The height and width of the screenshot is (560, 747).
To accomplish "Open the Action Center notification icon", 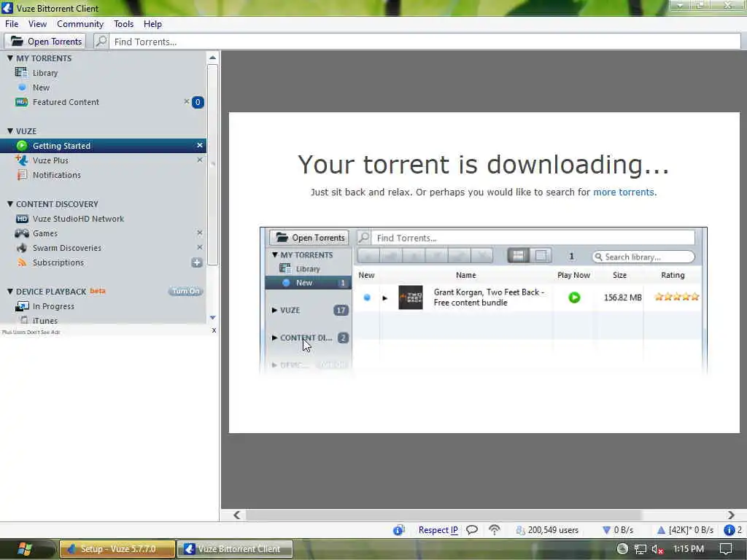I will (x=726, y=549).
